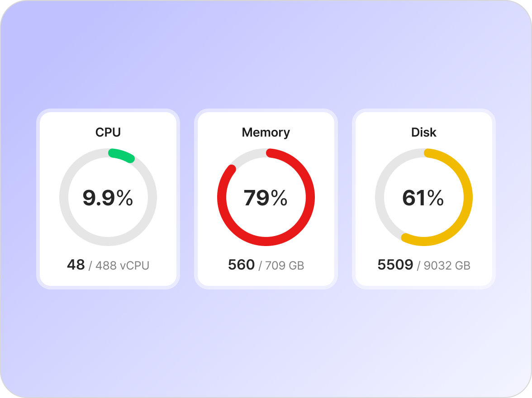Click the 61% Disk percentage
532x398 pixels.
coord(423,198)
